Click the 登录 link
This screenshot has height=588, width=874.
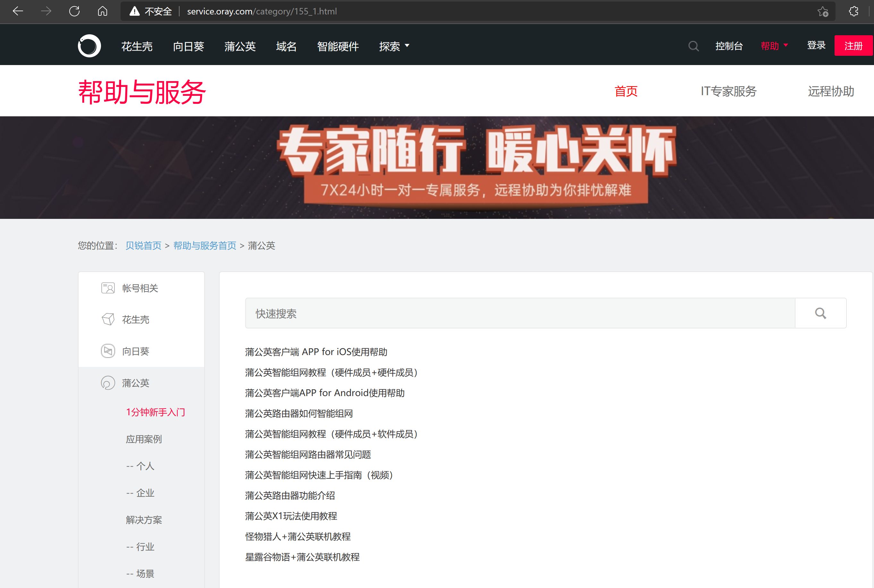[x=816, y=46]
